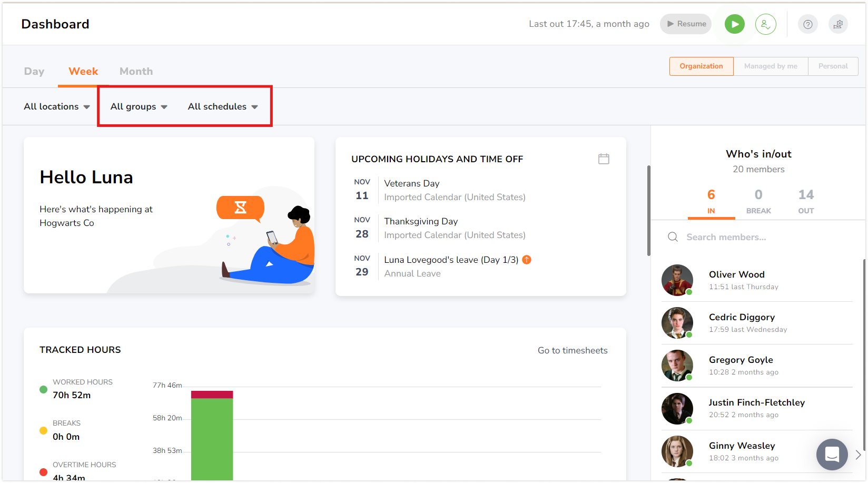The height and width of the screenshot is (483, 868).
Task: Click the right chevron in members panel
Action: click(858, 455)
